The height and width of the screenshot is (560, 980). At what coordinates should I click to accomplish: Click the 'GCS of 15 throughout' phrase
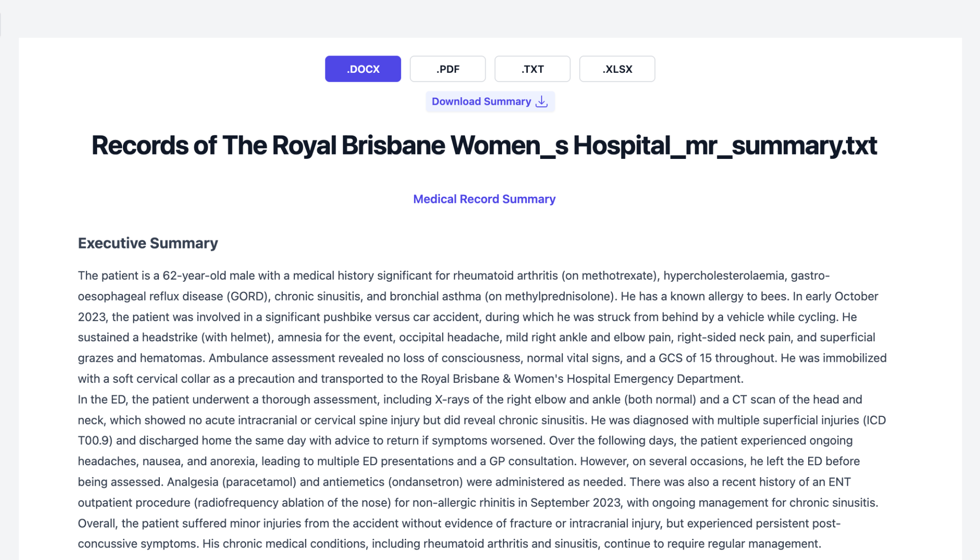click(716, 358)
